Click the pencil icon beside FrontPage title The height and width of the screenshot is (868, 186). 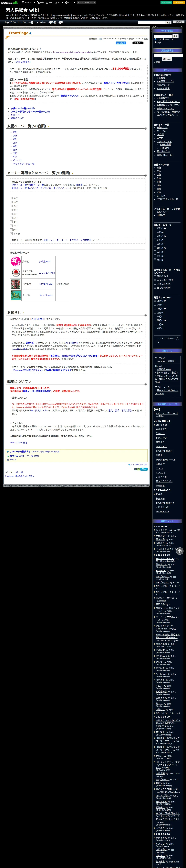[x=31, y=33]
